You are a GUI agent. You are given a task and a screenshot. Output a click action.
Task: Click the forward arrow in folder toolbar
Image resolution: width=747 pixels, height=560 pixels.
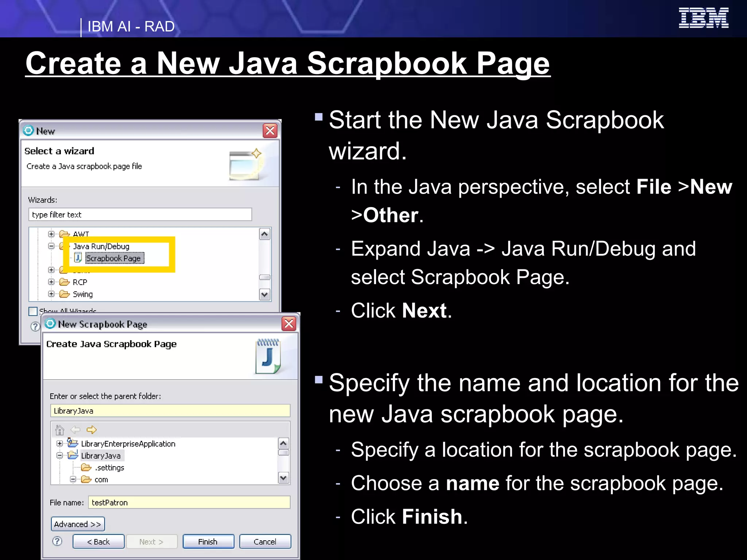[92, 430]
